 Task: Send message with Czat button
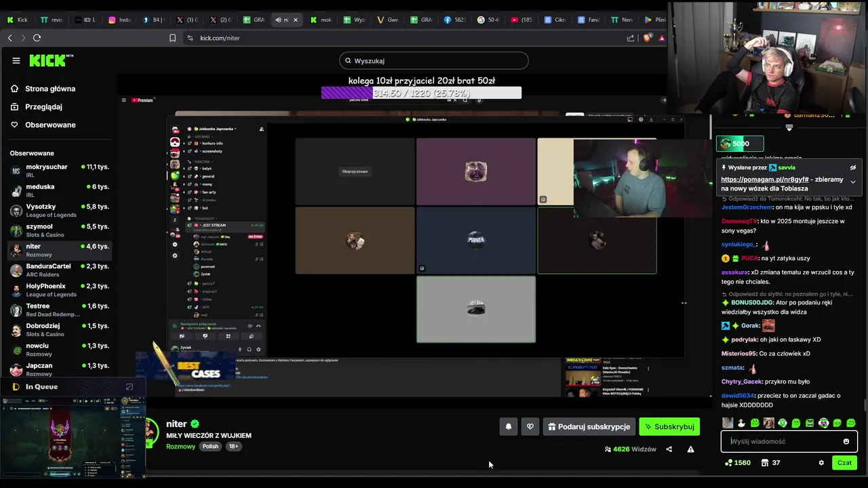click(844, 463)
